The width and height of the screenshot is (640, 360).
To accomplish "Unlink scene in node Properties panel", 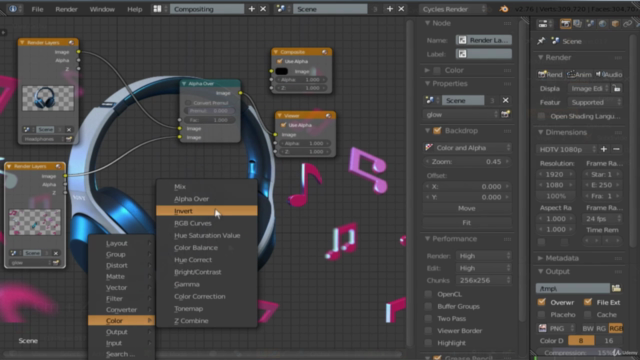I will 505,100.
